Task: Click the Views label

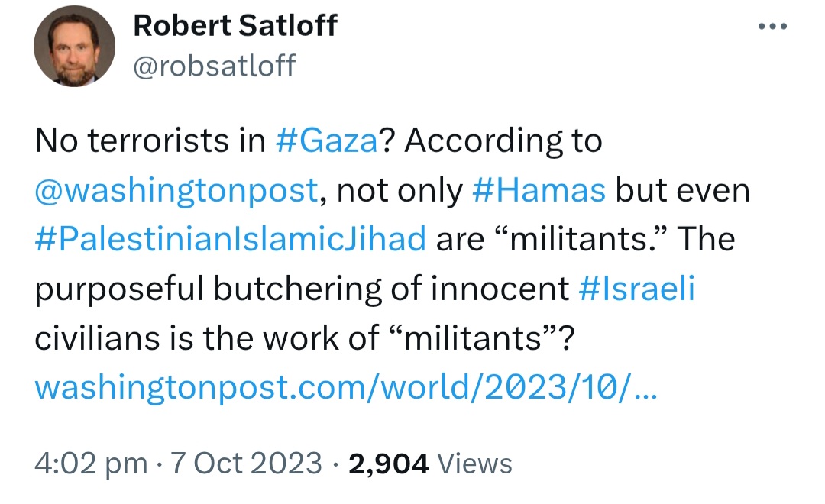Action: tap(475, 463)
